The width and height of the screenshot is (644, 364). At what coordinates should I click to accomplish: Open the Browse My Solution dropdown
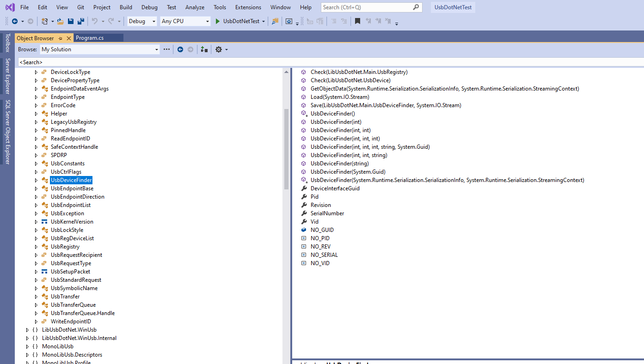(x=157, y=49)
